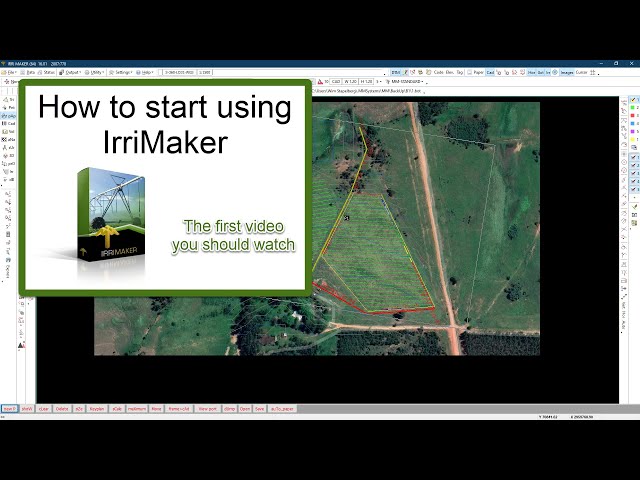Select the magenta layer 5 swatch
Screen dimensions: 640x480
634,131
